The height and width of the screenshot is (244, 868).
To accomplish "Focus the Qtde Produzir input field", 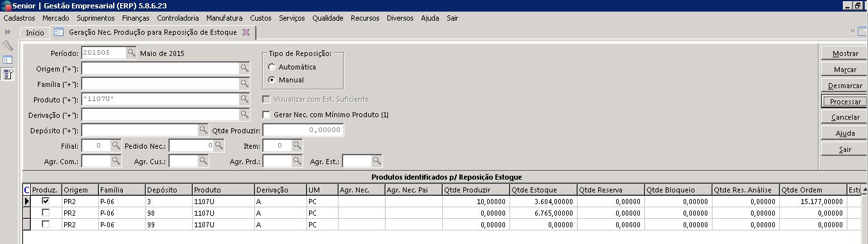I will (x=303, y=130).
